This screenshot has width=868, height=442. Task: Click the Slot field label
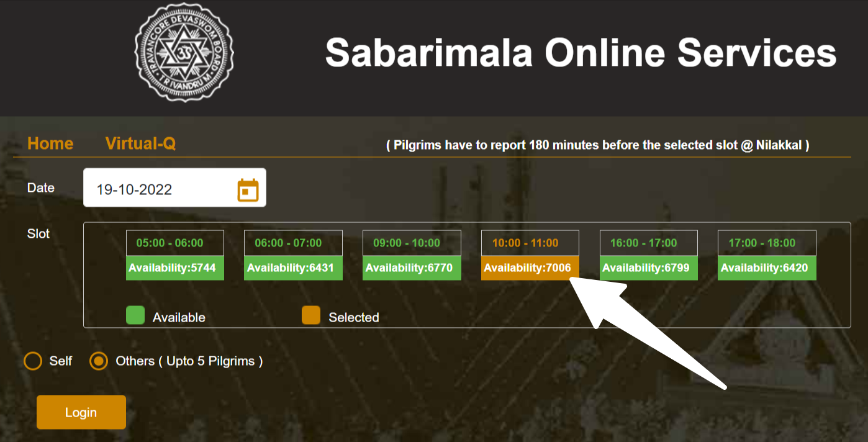pos(38,234)
